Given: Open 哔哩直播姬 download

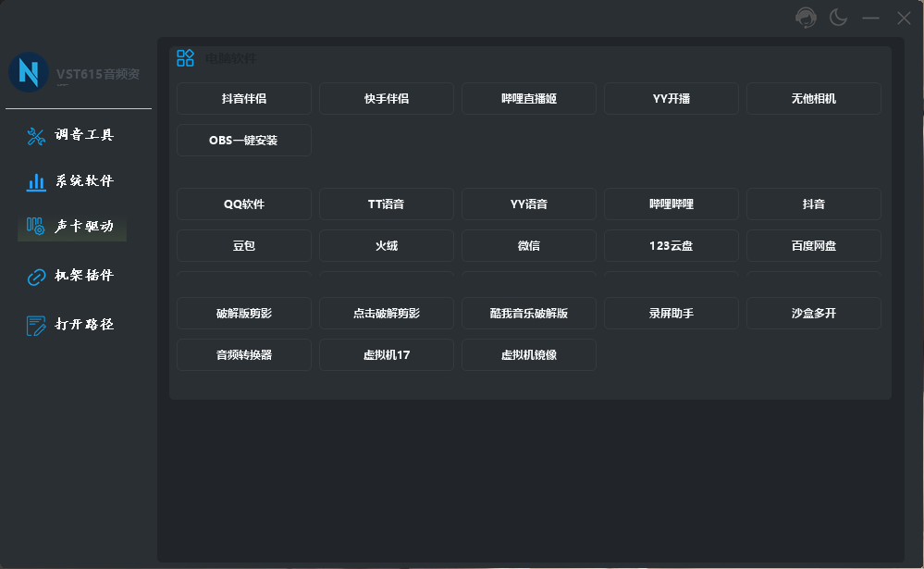Looking at the screenshot, I should (x=528, y=98).
